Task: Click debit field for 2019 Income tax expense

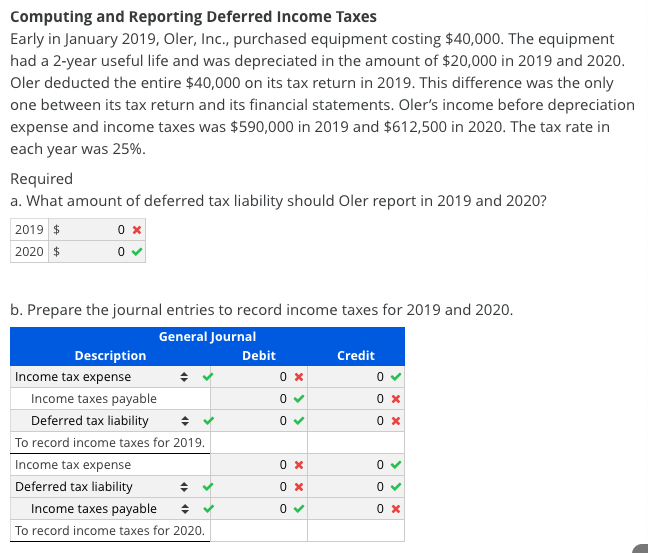Action: click(x=259, y=377)
